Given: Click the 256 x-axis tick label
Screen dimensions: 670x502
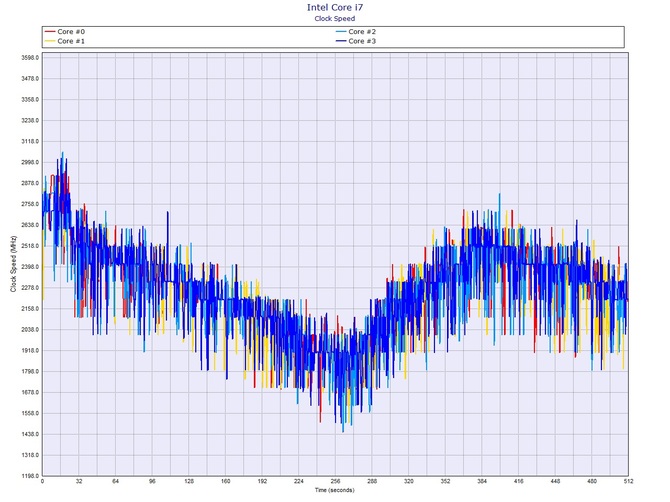Looking at the screenshot, I should tap(335, 481).
